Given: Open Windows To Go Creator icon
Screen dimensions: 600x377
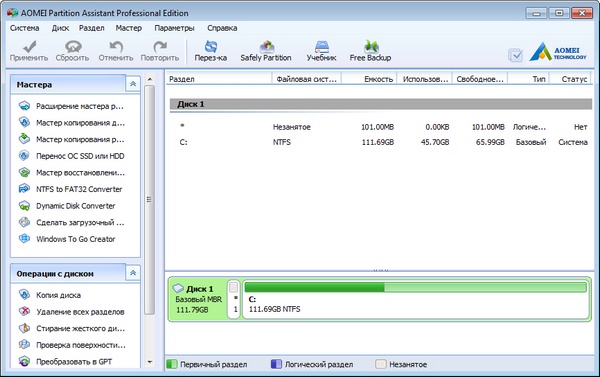Looking at the screenshot, I should click(24, 238).
